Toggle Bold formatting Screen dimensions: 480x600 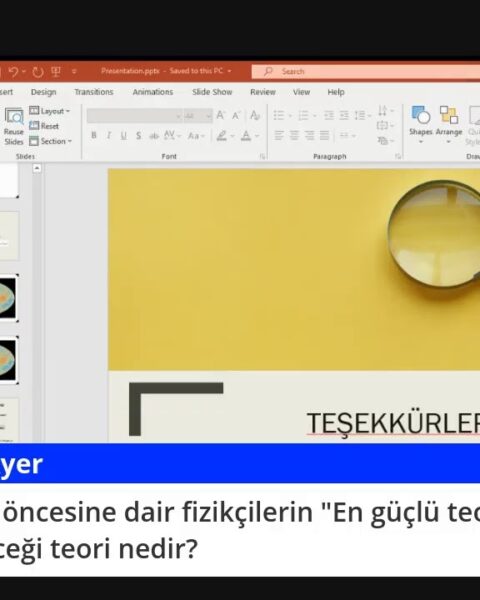[x=94, y=135]
